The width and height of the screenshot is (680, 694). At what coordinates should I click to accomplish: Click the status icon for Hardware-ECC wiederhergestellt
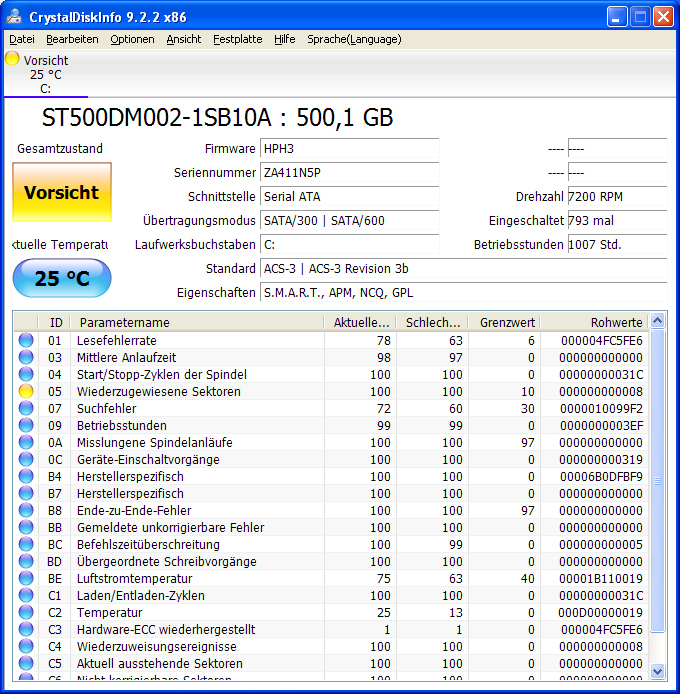pyautogui.click(x=26, y=629)
